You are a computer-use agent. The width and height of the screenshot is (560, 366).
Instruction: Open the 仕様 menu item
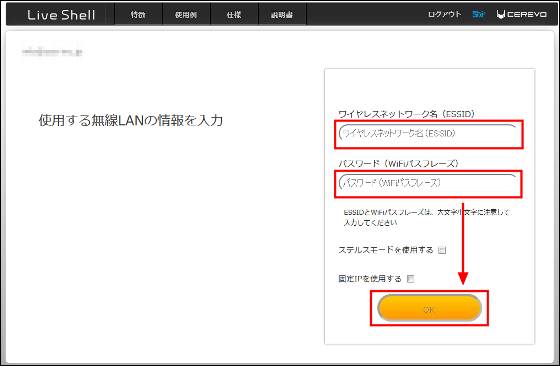[x=234, y=15]
